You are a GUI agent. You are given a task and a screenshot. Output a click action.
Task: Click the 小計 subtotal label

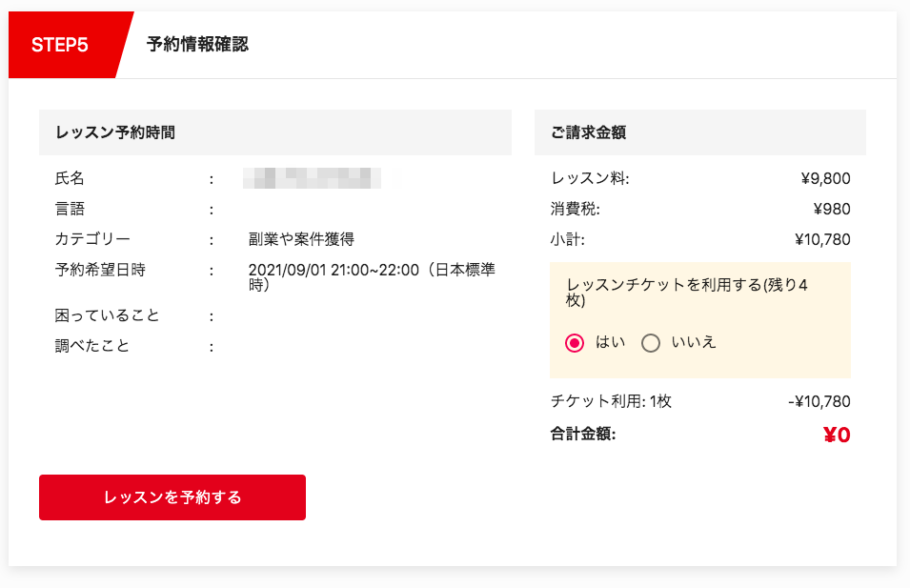point(567,239)
